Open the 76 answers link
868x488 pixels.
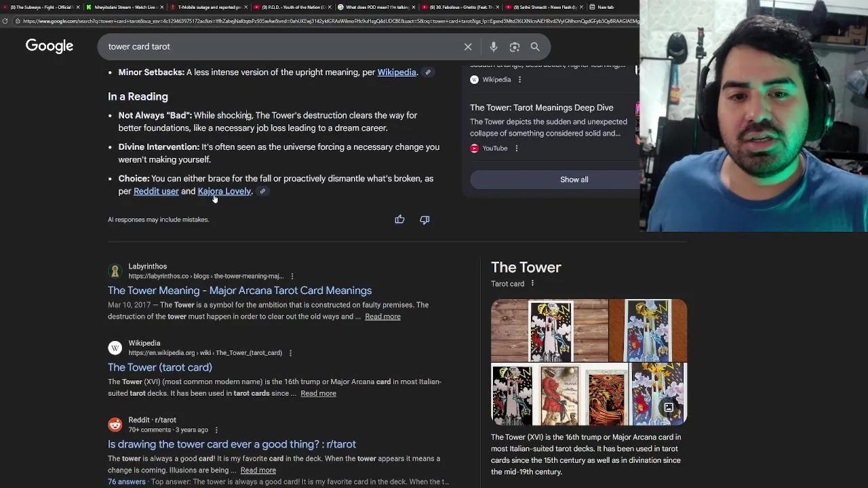pos(127,482)
